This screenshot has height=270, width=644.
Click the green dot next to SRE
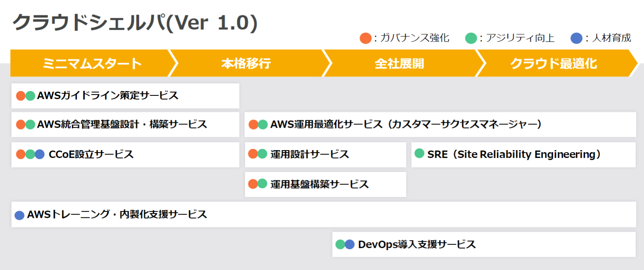pyautogui.click(x=420, y=153)
